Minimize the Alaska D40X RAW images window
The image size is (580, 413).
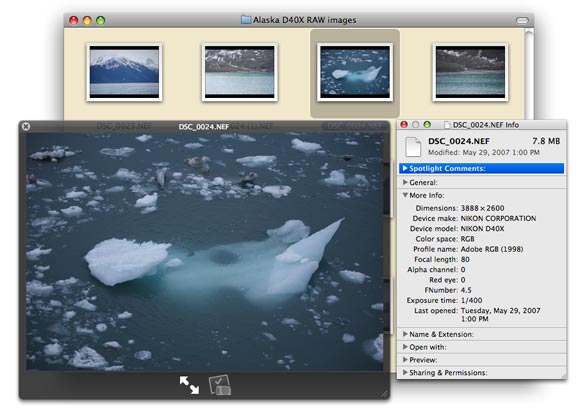87,20
